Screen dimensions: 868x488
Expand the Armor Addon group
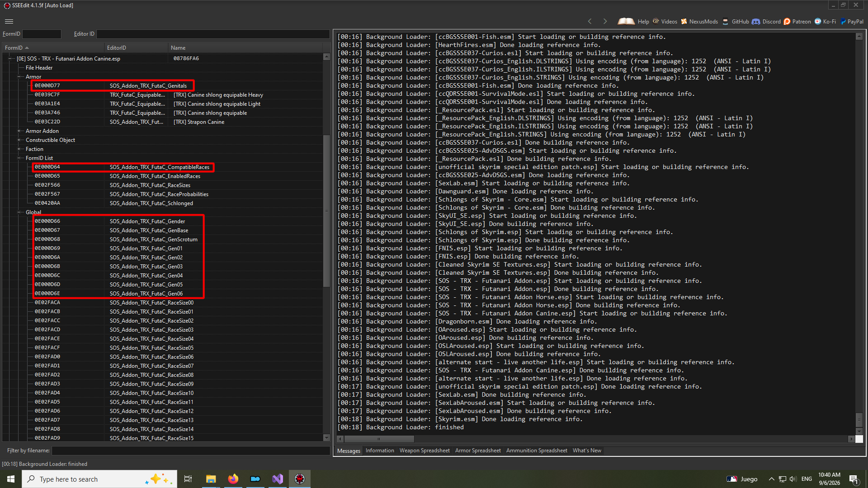(x=19, y=131)
